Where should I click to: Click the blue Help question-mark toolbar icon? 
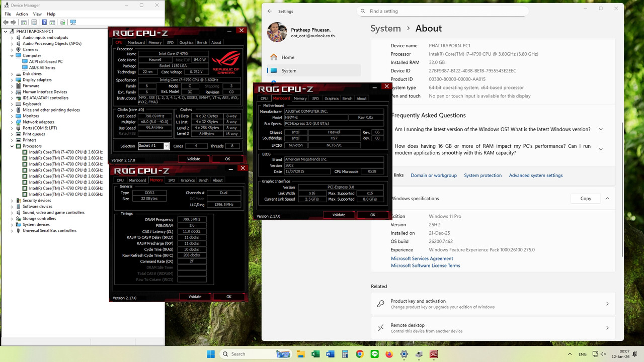pos(44,22)
